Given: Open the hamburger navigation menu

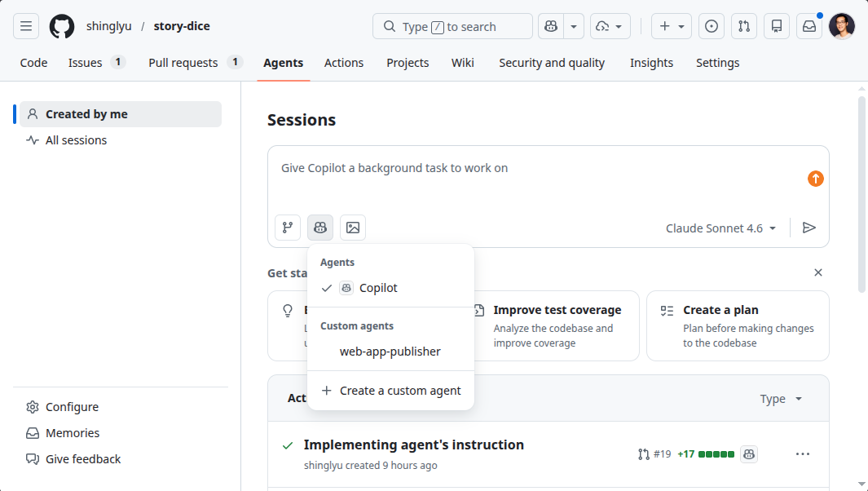Looking at the screenshot, I should [x=26, y=26].
